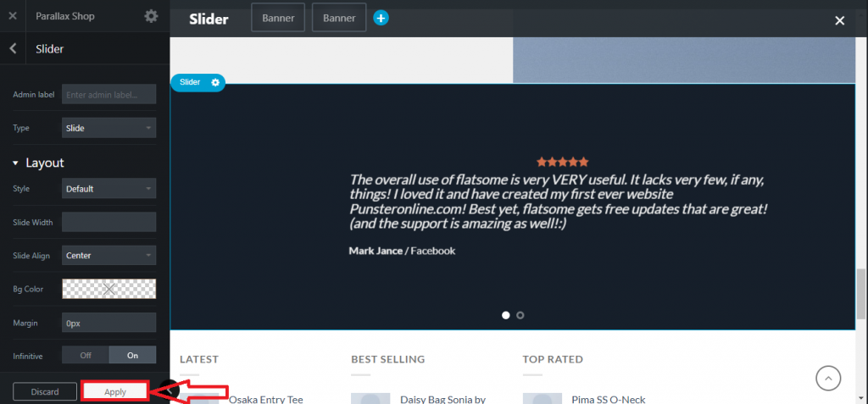Screen dimensions: 868x404
Task: Open the Slide Align dropdown set to Center
Action: (109, 255)
